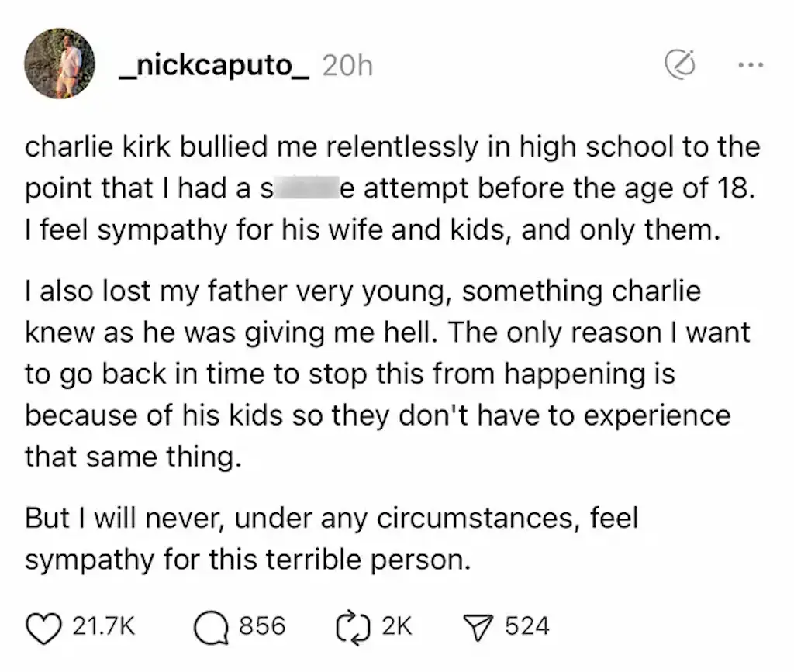
Task: Open the 20h timestamp permalink
Action: pos(347,65)
